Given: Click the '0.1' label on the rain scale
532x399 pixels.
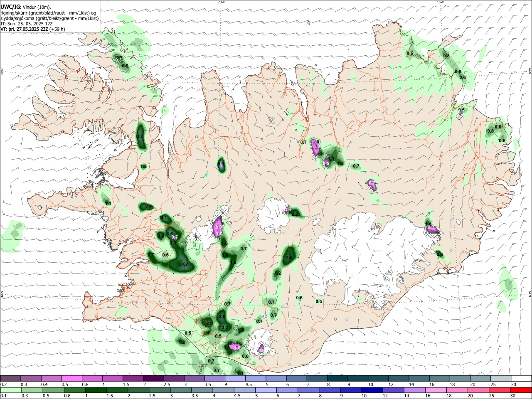Looking at the screenshot, I should [x=3, y=395].
